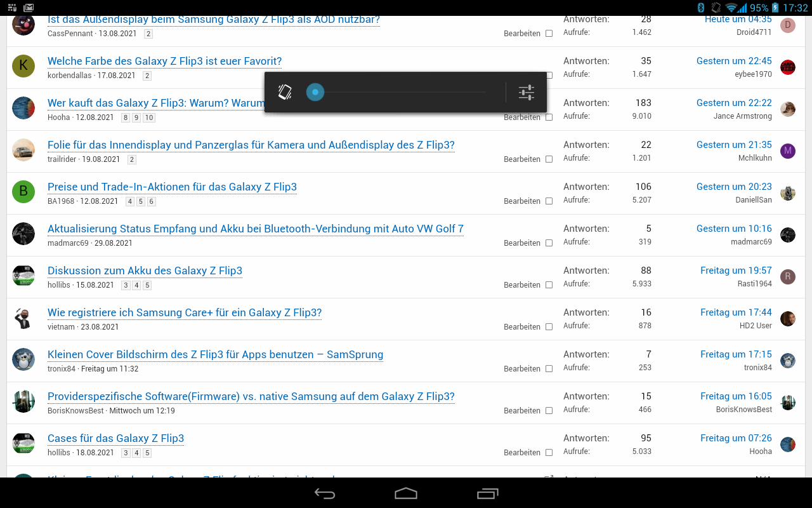Open Hooha avatar beside Wer kauft thread
This screenshot has width=812, height=508.
tap(23, 108)
